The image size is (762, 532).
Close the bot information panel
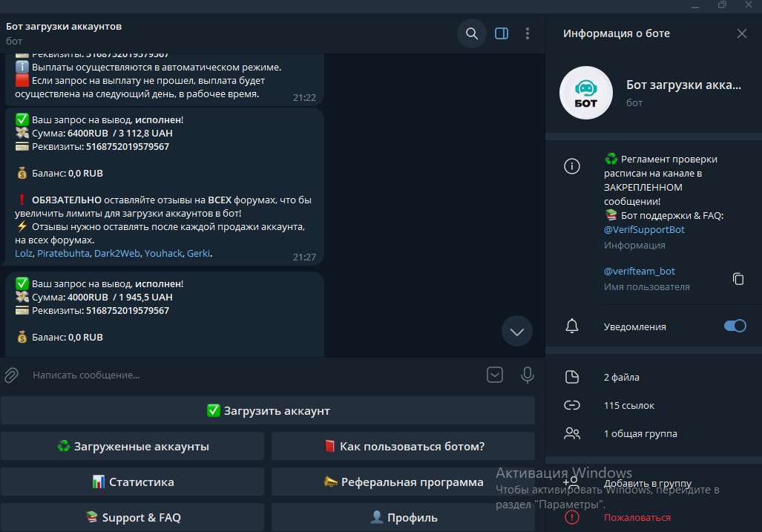(x=741, y=33)
